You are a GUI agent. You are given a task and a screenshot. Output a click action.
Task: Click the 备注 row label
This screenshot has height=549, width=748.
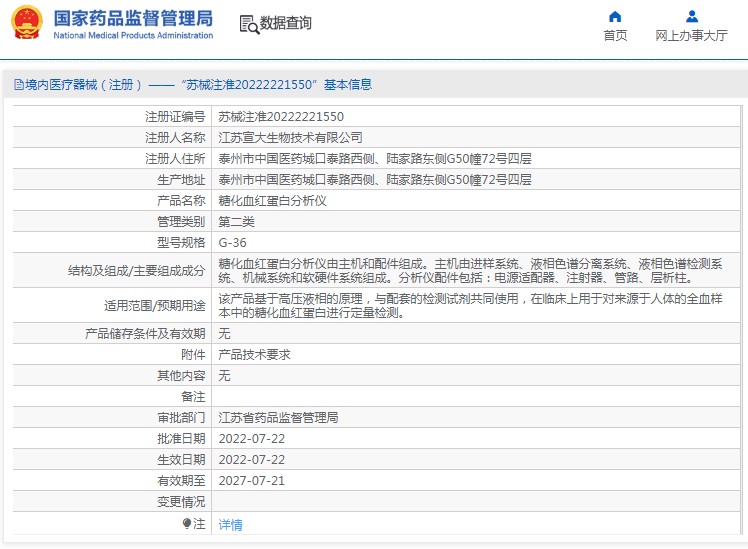pos(193,397)
